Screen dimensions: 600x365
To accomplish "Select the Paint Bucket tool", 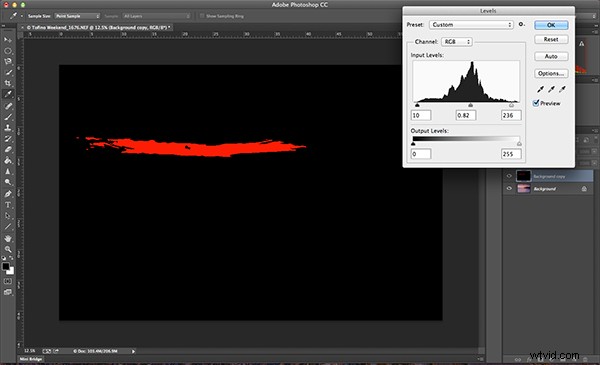I will (8, 160).
